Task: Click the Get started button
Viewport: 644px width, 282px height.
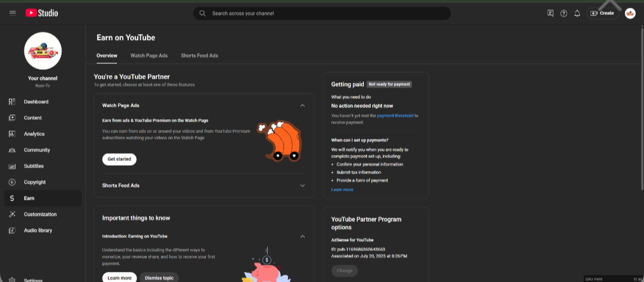Action: (x=119, y=159)
